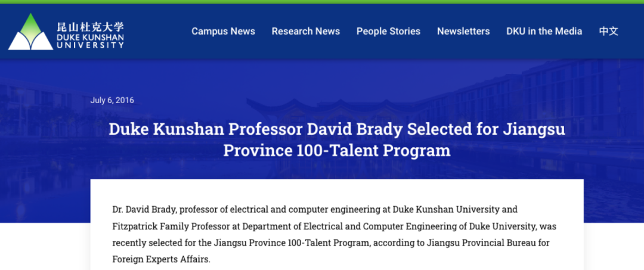Click 'Foreign Experts Affairs.' closing text
The height and width of the screenshot is (270, 644).
161,259
